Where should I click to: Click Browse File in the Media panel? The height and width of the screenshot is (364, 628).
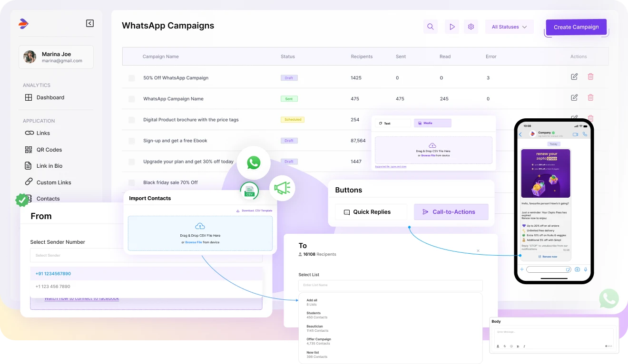coord(429,155)
